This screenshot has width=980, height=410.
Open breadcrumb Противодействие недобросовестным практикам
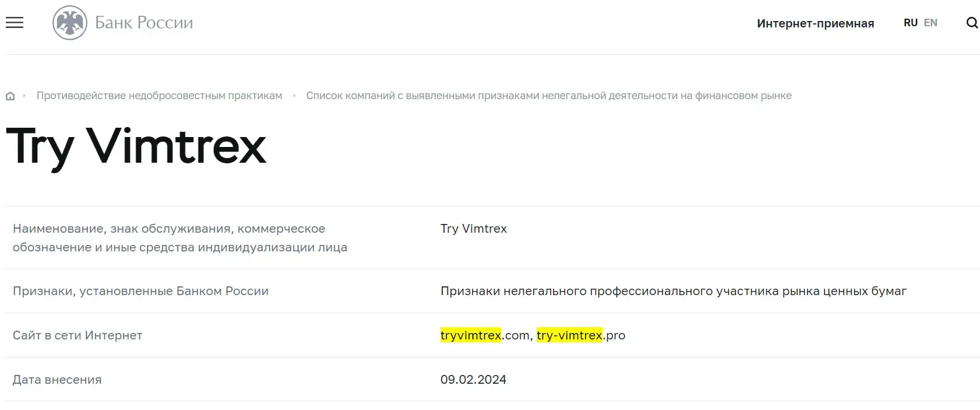pyautogui.click(x=159, y=95)
